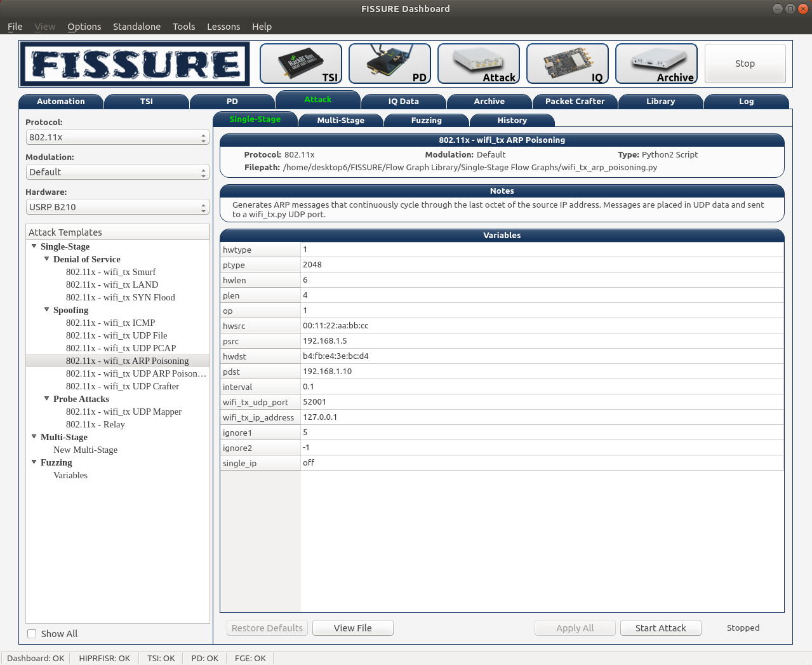Open the Tools menu
Screen dimensions: 812x665
pos(184,27)
